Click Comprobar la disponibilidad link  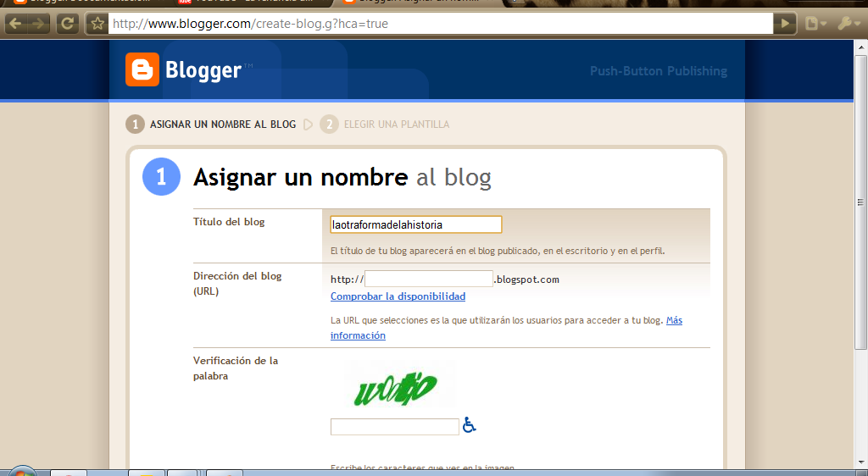click(x=398, y=296)
